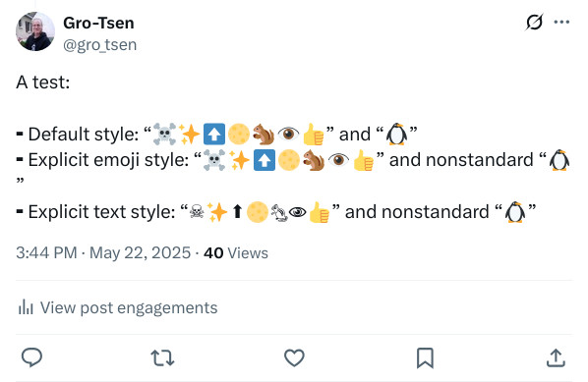Click the blue up-arrow emoji in Default style line
The height and width of the screenshot is (382, 588).
tap(214, 135)
